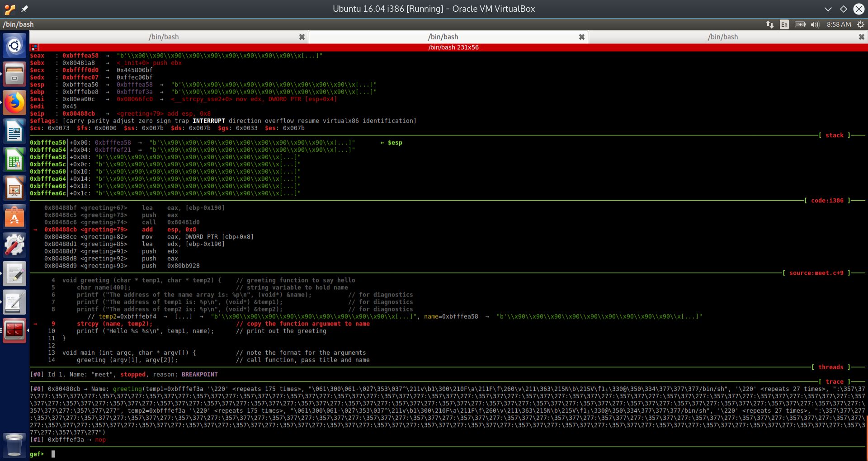Viewport: 868px width, 461px height.
Task: Open the Ubuntu Dash from the launcher
Action: pos(14,45)
